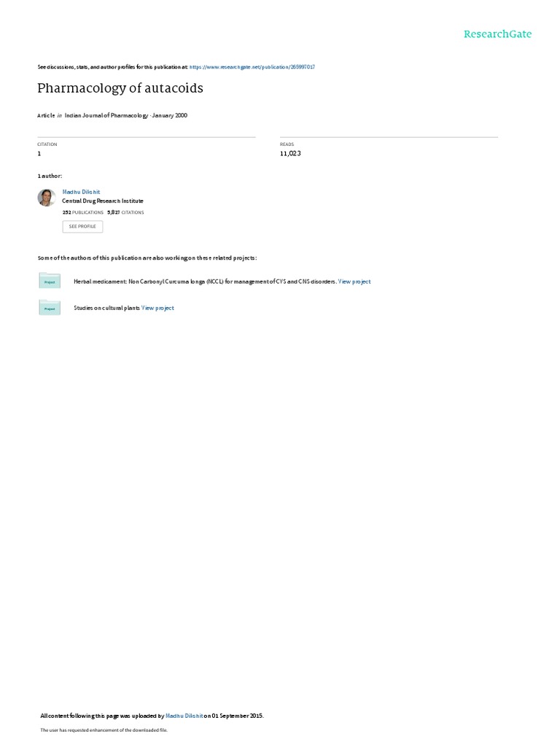560x747 pixels.
Task: Click Indian Journal of Pharmacology journal name
Action: click(x=106, y=115)
